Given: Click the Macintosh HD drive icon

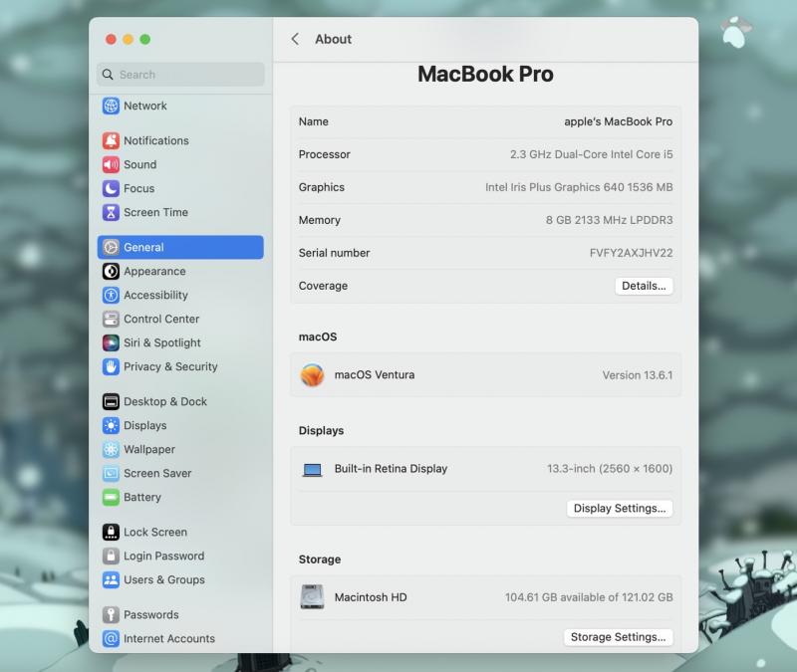Looking at the screenshot, I should coord(312,597).
